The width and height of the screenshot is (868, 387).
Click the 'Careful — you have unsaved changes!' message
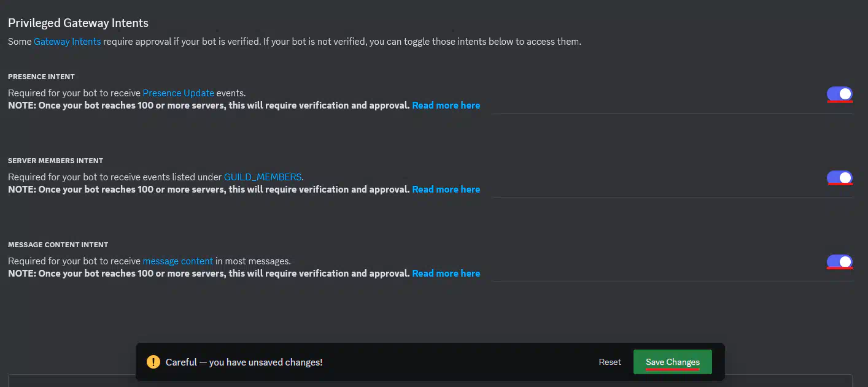pos(244,362)
